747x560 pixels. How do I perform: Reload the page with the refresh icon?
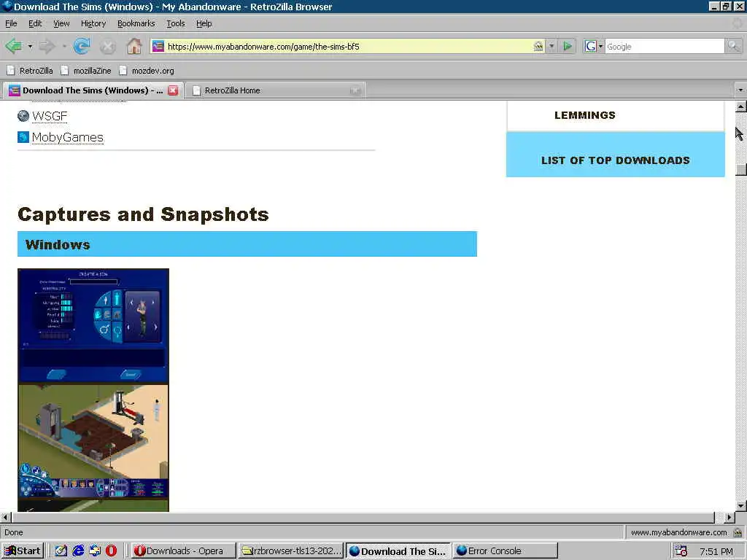82,46
